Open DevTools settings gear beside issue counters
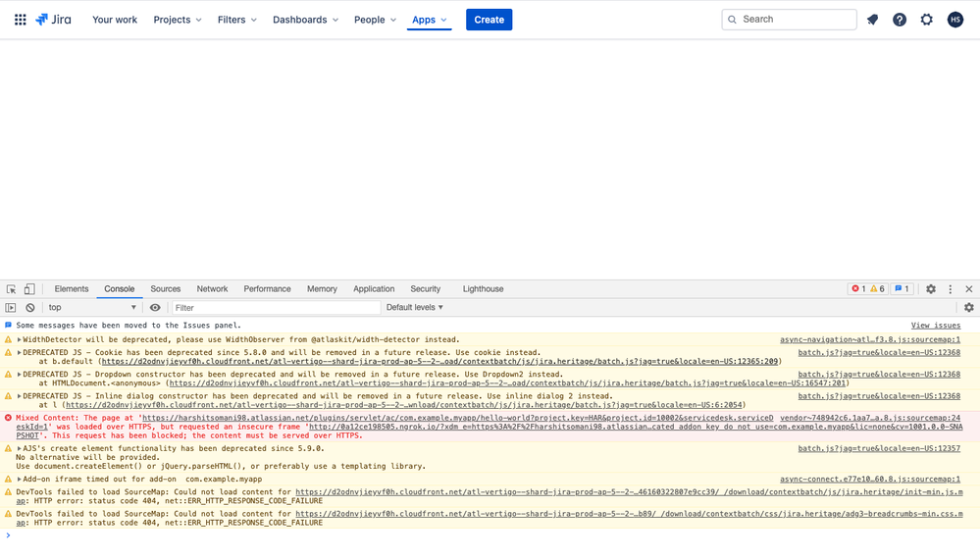Image resolution: width=980 pixels, height=559 pixels. (931, 289)
